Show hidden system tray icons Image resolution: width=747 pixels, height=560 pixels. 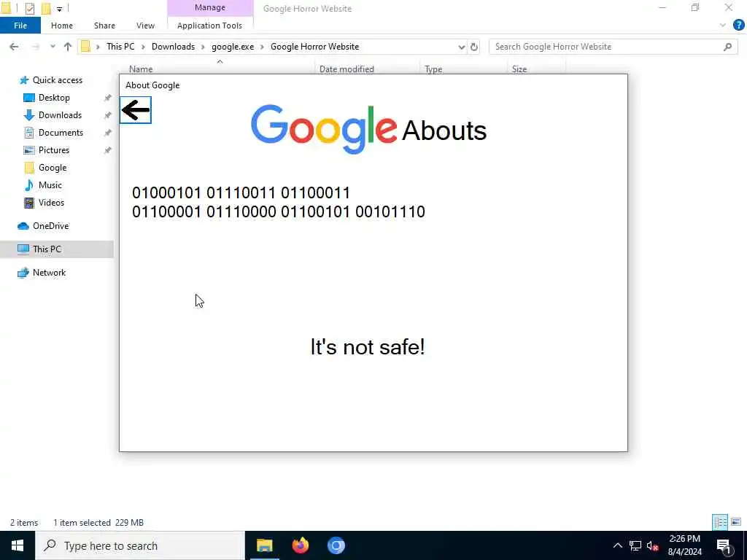coord(617,545)
